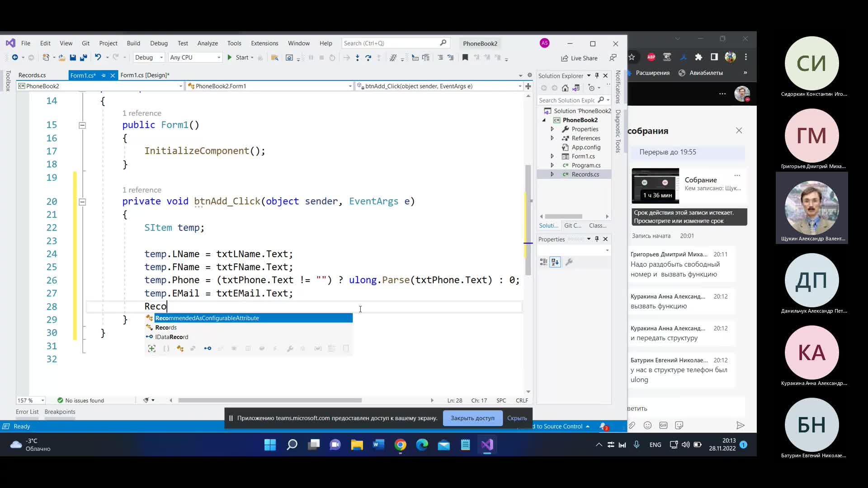Open the 157 % zoom level dropdown
Screen dimensions: 868x488
click(31, 400)
